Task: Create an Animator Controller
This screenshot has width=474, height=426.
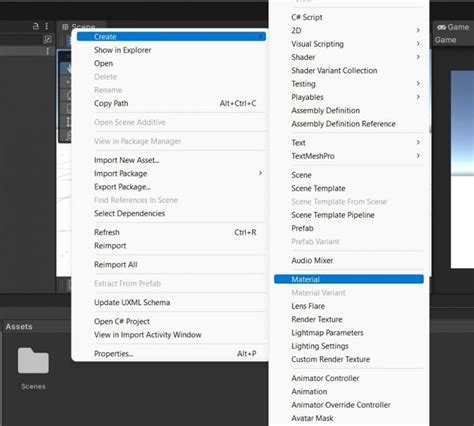Action: point(349,378)
